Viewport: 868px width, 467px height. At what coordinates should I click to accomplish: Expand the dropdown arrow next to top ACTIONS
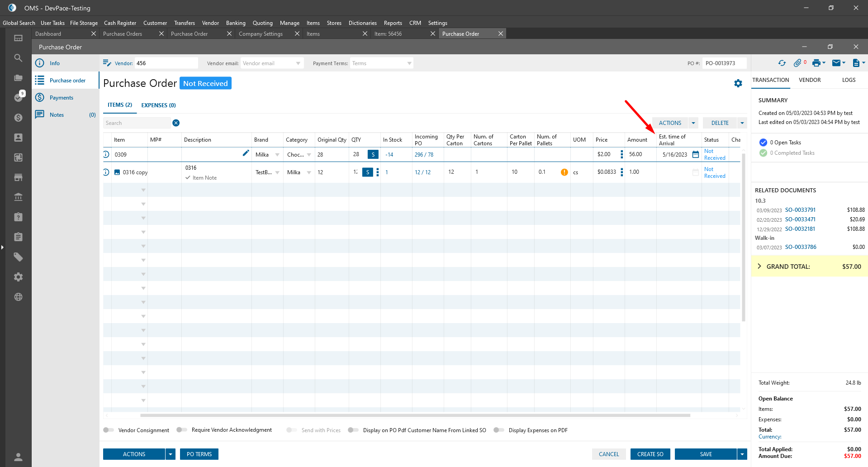tap(693, 123)
